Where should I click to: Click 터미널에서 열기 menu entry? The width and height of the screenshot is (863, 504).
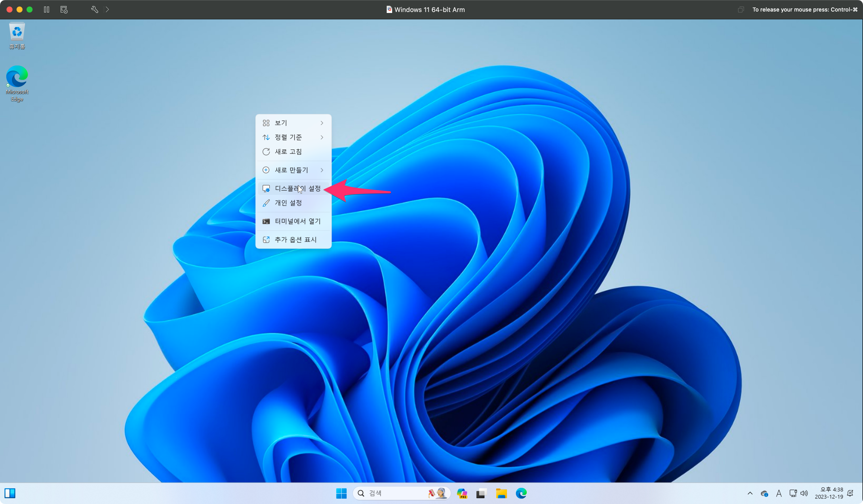pyautogui.click(x=293, y=221)
